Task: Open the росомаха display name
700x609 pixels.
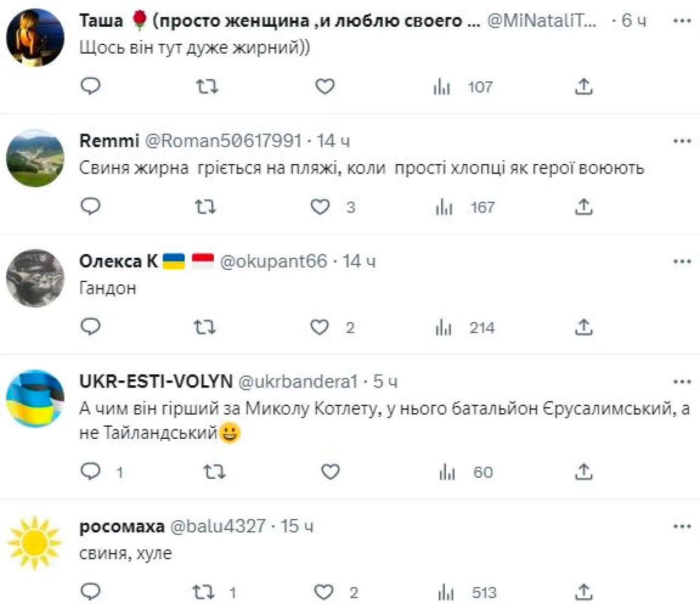Action: click(121, 526)
